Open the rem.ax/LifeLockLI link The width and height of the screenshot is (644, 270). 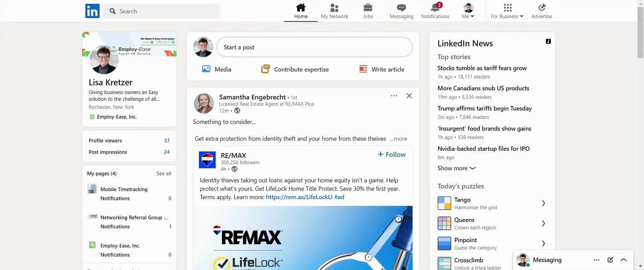coord(299,197)
